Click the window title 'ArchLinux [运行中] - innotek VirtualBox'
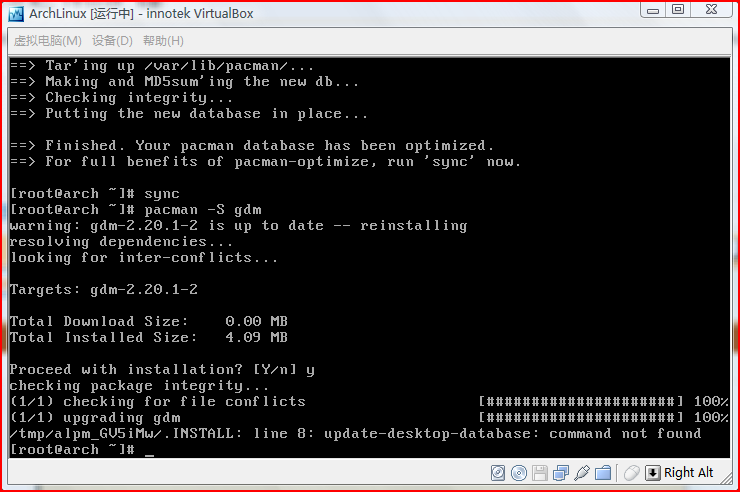Image resolution: width=740 pixels, height=492 pixels. pos(141,14)
